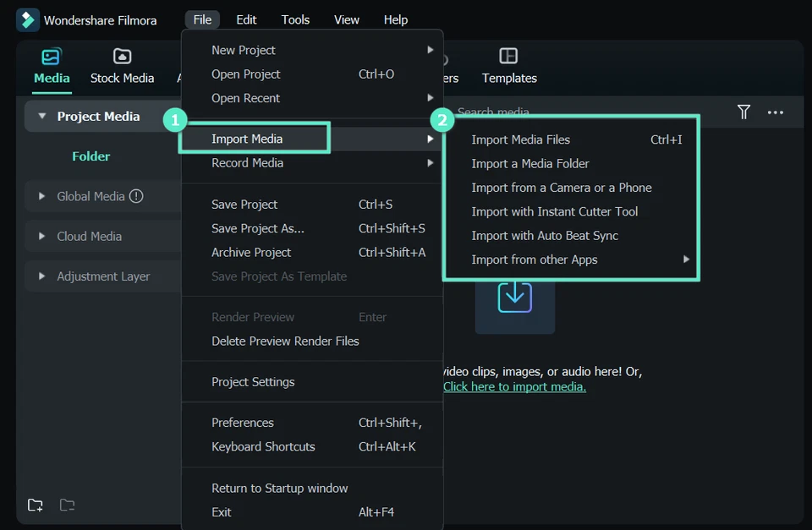The width and height of the screenshot is (812, 530).
Task: Open the filter icon above the media panel
Action: pos(743,112)
